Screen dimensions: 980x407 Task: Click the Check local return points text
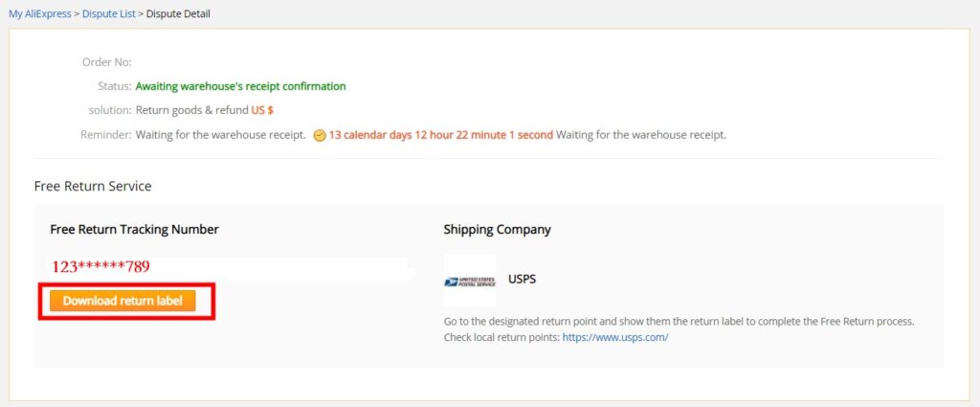(501, 338)
